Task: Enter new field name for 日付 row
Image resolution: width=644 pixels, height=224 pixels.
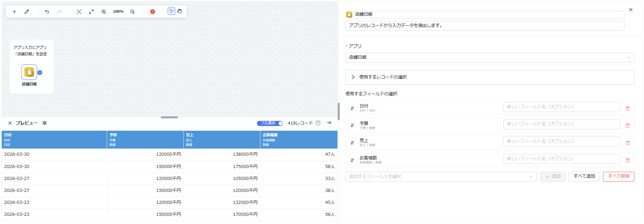Action: (562, 107)
